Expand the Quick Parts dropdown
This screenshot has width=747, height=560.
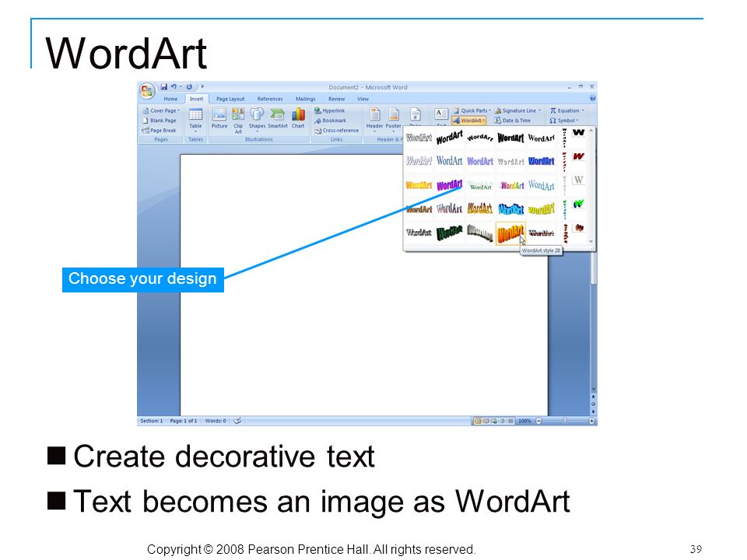[472, 110]
